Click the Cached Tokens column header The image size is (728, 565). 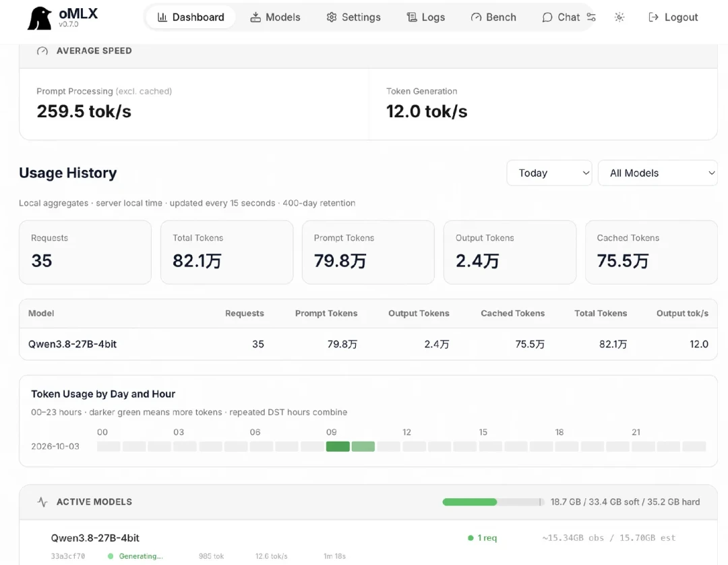point(512,314)
